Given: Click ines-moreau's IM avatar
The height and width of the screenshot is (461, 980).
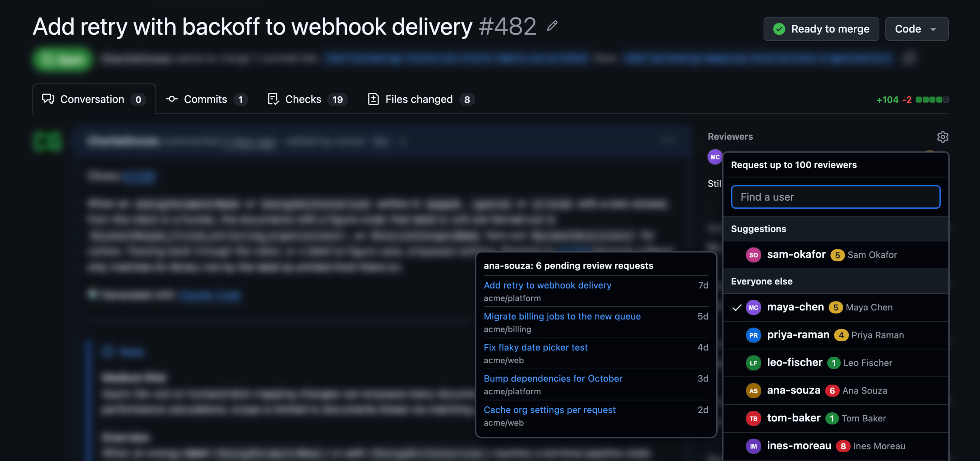Looking at the screenshot, I should [753, 446].
